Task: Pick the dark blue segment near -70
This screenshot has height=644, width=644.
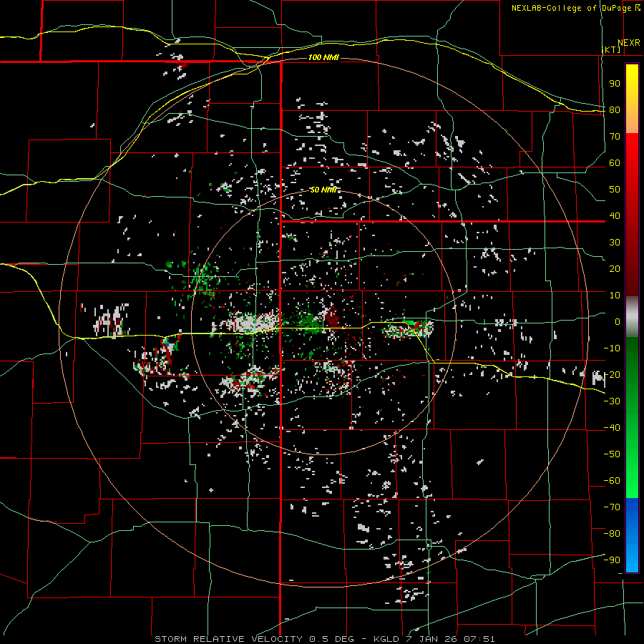Action: (x=632, y=507)
